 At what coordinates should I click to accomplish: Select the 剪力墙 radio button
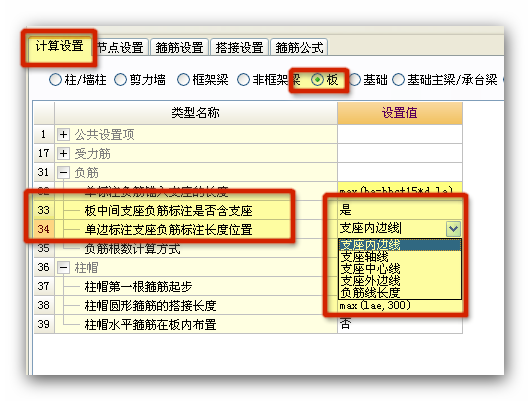point(120,80)
